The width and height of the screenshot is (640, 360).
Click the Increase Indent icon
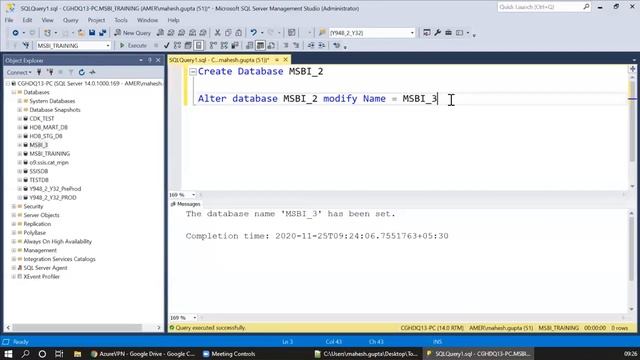pos(322,45)
